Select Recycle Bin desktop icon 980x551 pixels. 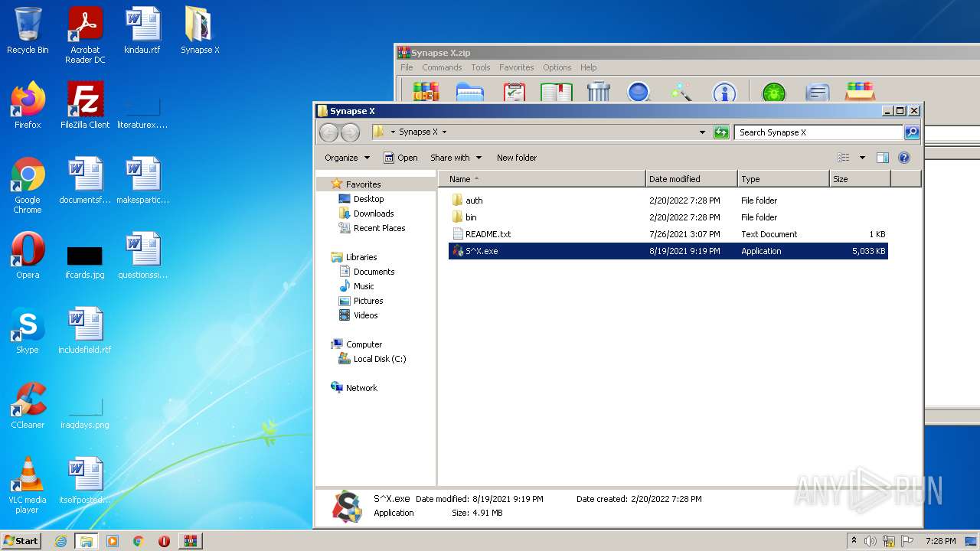pyautogui.click(x=28, y=31)
